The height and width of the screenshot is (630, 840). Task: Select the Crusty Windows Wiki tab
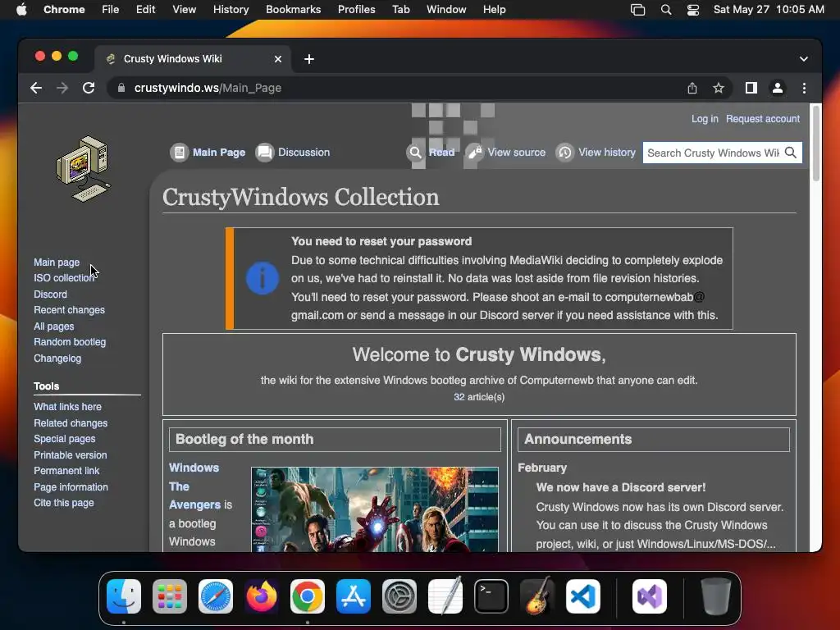pos(193,59)
